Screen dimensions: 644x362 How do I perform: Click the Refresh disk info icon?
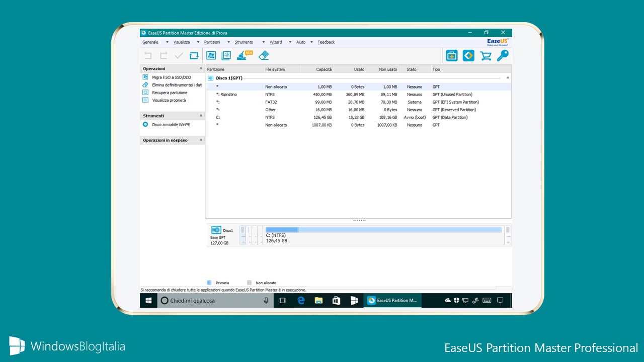pyautogui.click(x=194, y=56)
